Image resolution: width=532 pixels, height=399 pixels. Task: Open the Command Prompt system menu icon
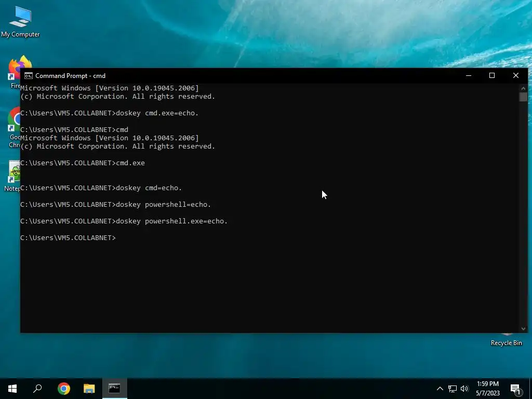click(x=29, y=76)
